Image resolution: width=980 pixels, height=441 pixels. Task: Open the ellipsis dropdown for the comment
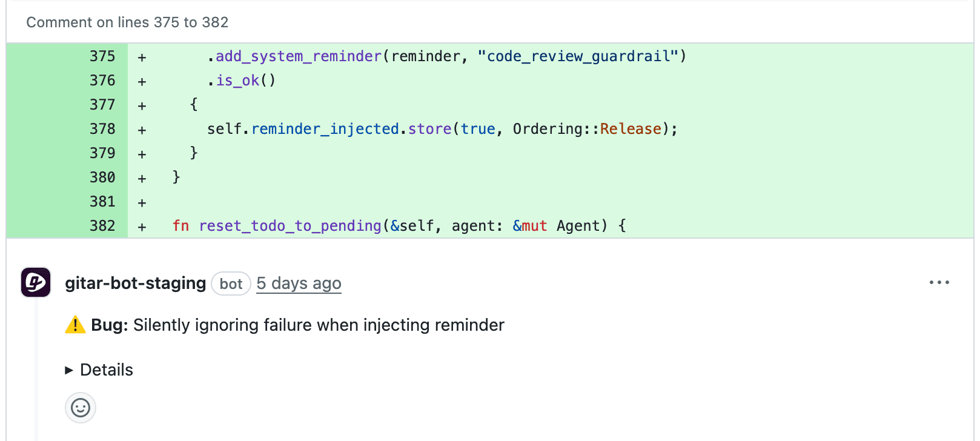[939, 282]
